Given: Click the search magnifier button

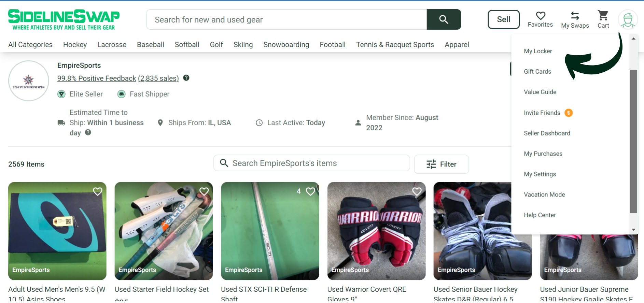Looking at the screenshot, I should pos(444,19).
